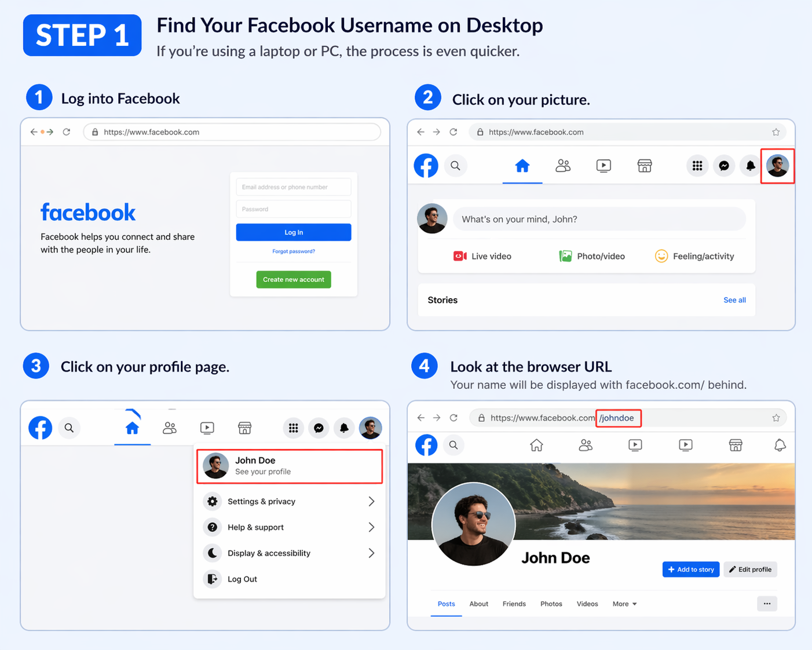
Task: Click John Doe's large round profile photo
Action: coord(473,524)
